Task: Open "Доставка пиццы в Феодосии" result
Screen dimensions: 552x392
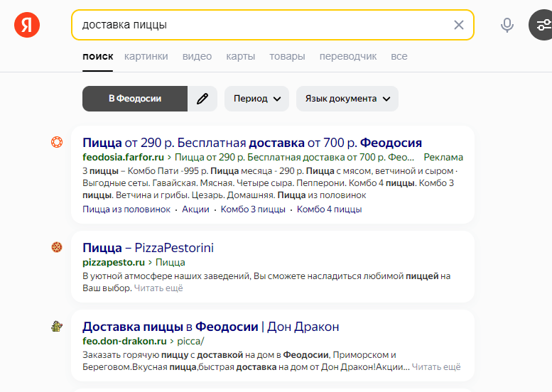Action: click(x=210, y=327)
